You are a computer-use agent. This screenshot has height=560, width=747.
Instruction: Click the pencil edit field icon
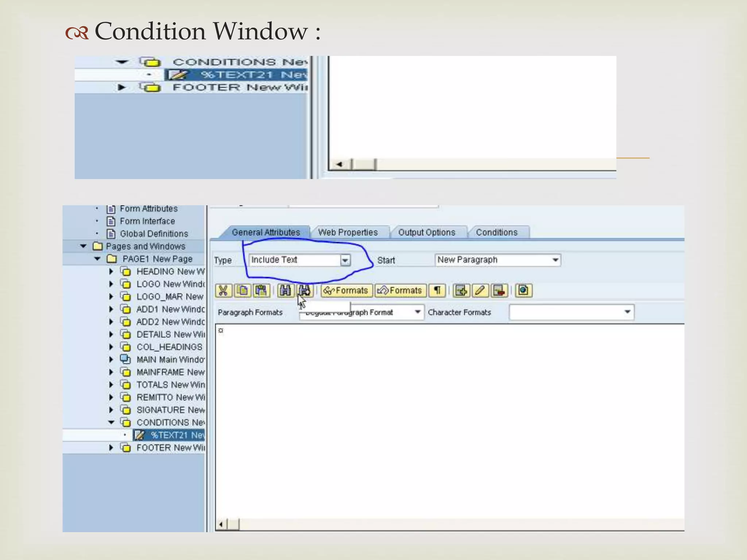click(480, 291)
